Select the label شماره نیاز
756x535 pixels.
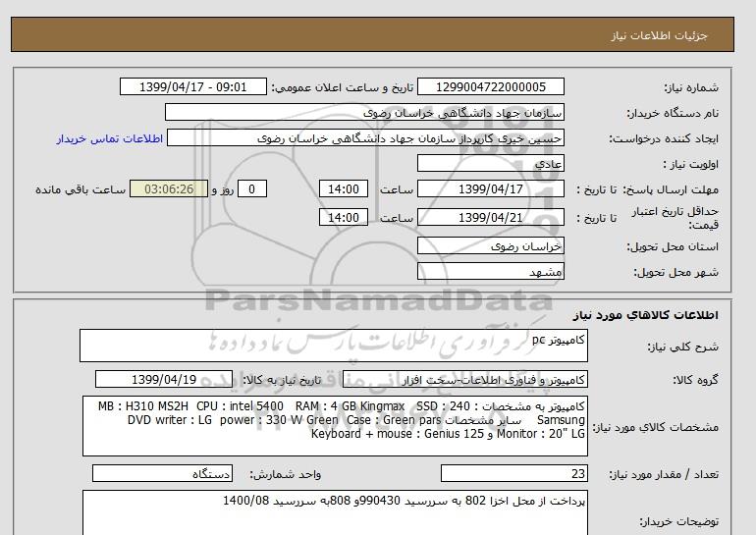click(691, 87)
